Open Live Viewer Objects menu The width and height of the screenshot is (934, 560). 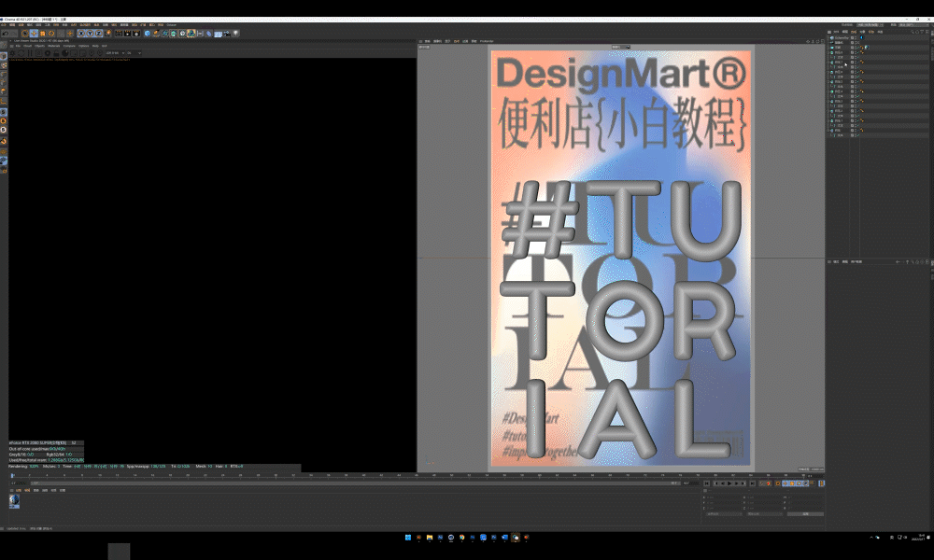pyautogui.click(x=39, y=46)
